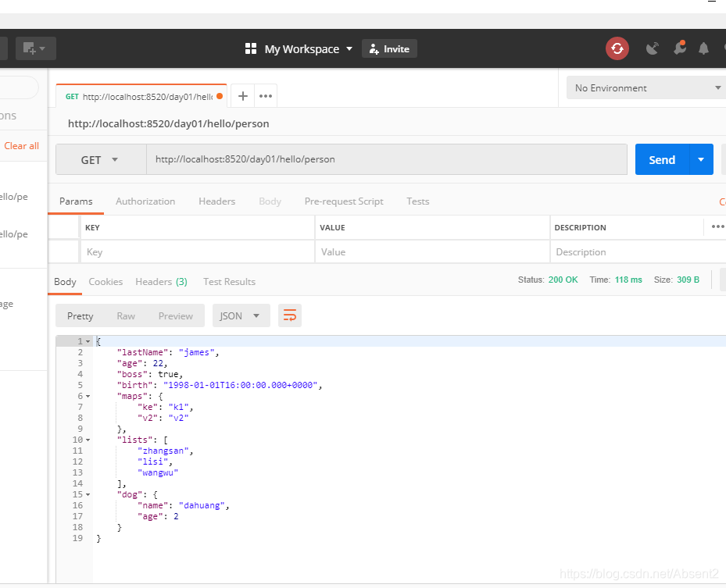Click the "zhangsan" list entry
This screenshot has width=726, height=588.
[x=163, y=451]
